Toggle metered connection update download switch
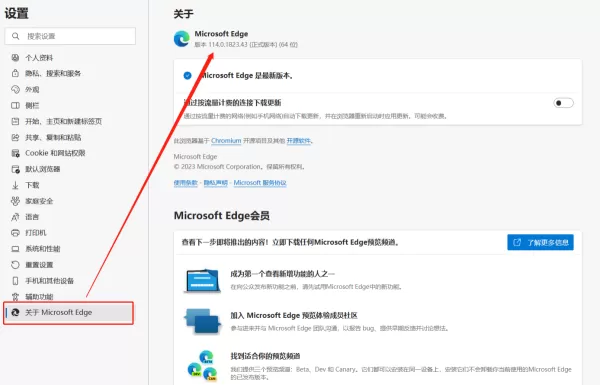Screen dimensions: 600x385 (563, 103)
